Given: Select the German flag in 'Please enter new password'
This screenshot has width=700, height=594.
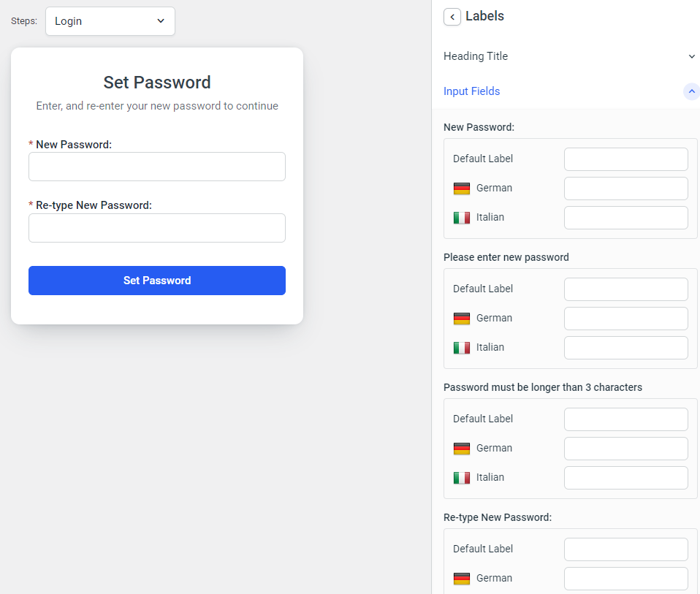Looking at the screenshot, I should click(x=462, y=318).
